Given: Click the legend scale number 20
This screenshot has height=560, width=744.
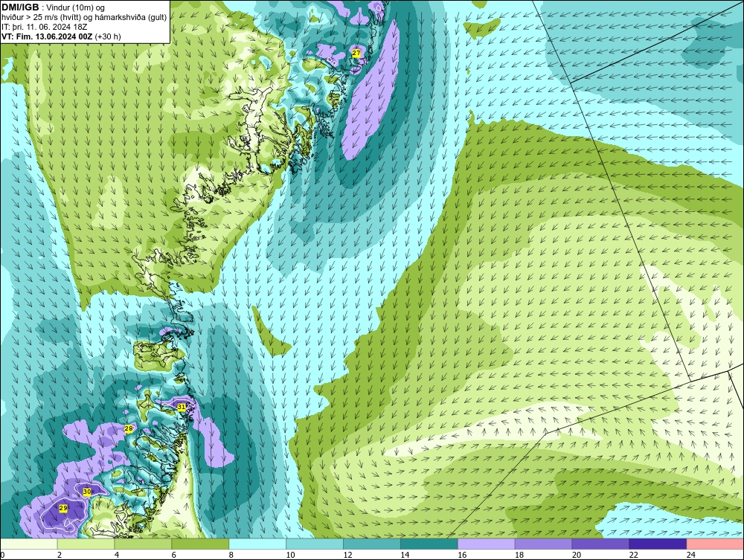Looking at the screenshot, I should coord(577,555).
